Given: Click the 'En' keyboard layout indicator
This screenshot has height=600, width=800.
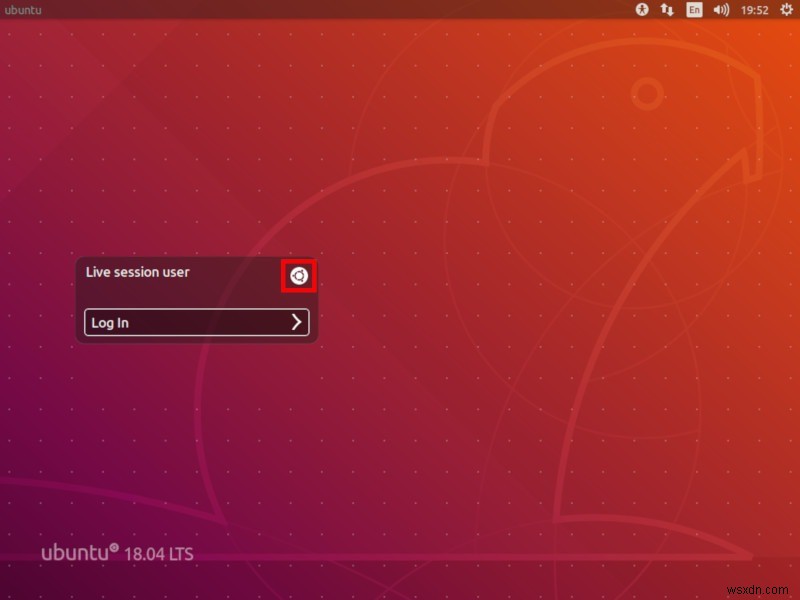Looking at the screenshot, I should tap(692, 10).
